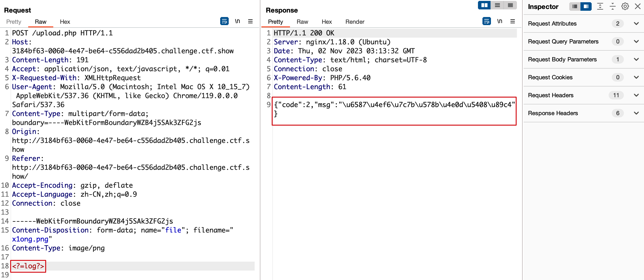This screenshot has height=280, width=644.
Task: Switch to top-bottom layout view
Action: [497, 5]
